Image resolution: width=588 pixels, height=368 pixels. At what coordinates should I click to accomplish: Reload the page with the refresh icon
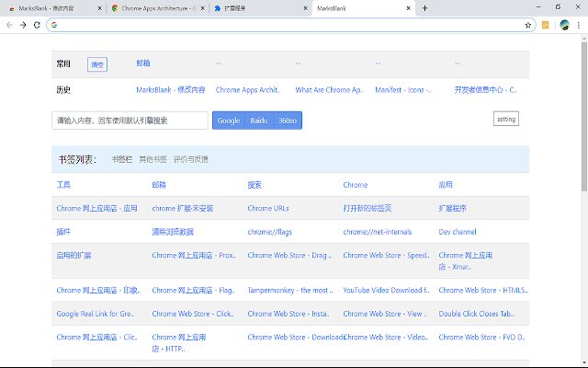37,25
